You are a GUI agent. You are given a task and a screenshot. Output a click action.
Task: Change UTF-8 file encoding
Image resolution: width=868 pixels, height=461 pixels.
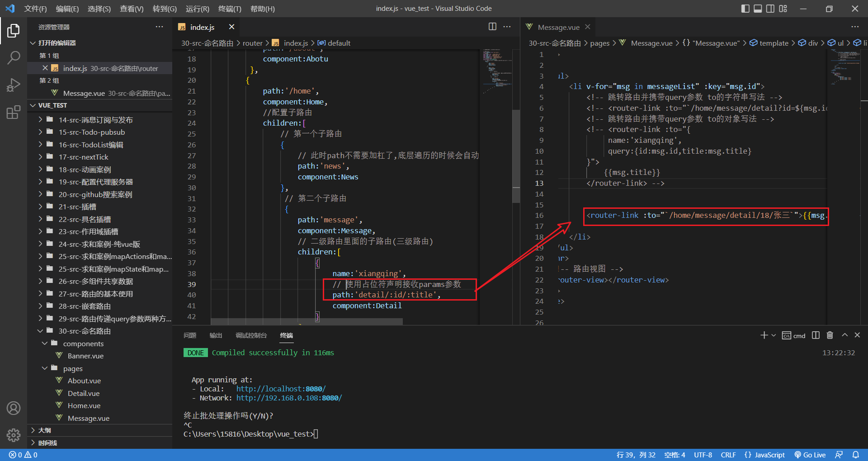point(703,455)
